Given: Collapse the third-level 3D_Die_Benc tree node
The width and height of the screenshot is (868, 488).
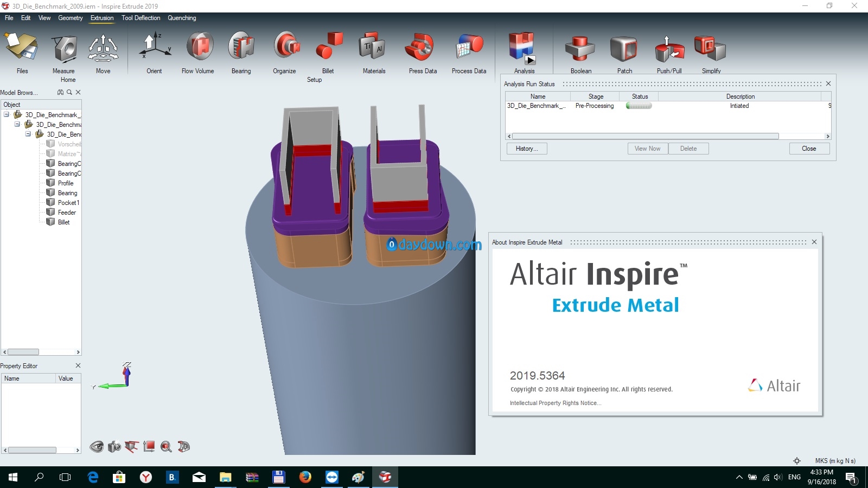Looking at the screenshot, I should (x=28, y=134).
